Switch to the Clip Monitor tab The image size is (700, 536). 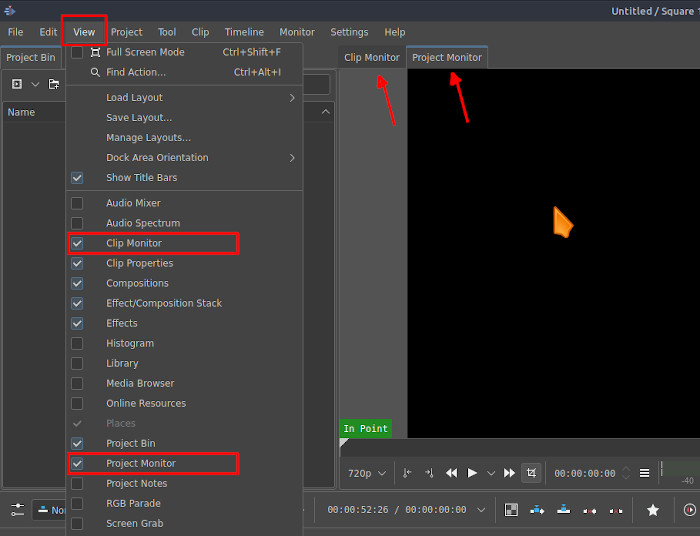371,58
